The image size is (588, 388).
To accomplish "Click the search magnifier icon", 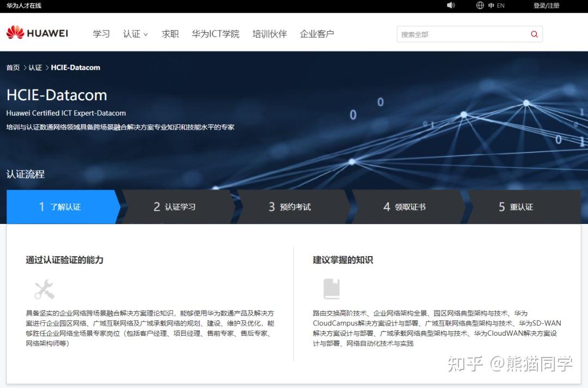I will point(534,34).
